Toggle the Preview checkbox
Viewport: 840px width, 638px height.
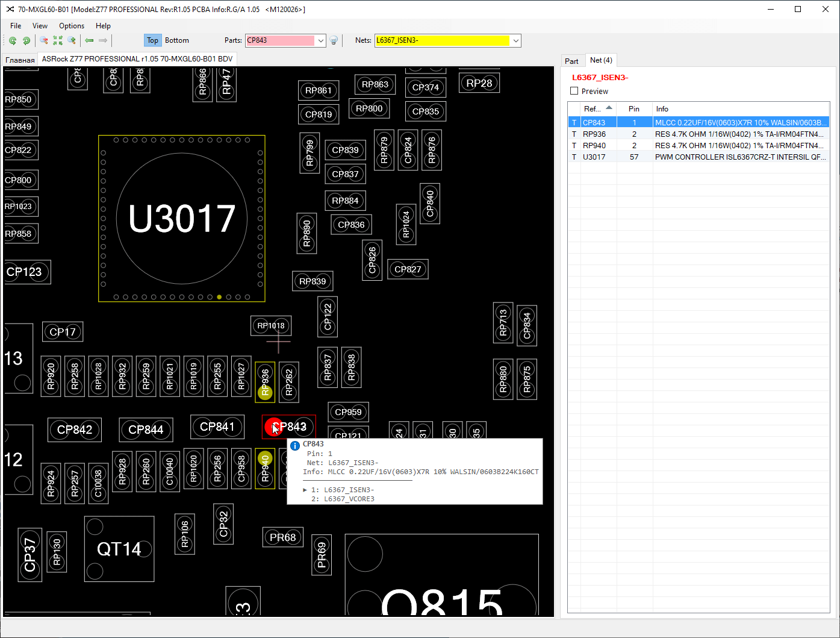(x=574, y=91)
